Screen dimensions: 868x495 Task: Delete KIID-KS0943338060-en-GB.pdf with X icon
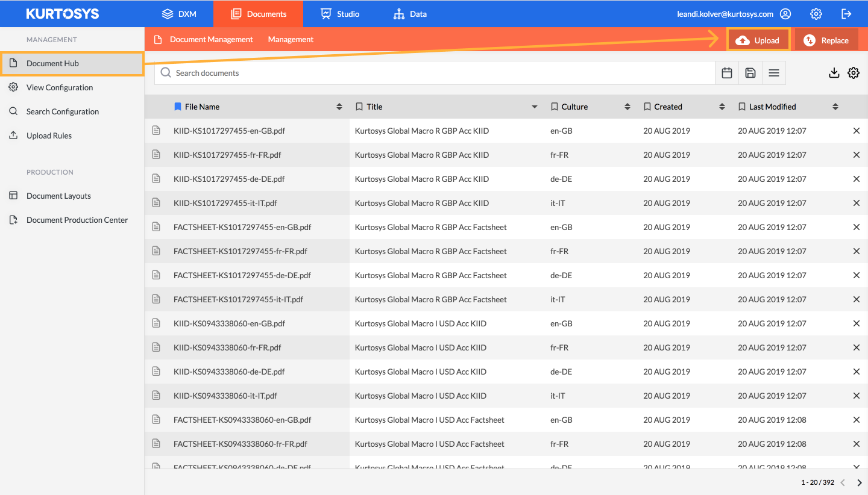(x=857, y=323)
